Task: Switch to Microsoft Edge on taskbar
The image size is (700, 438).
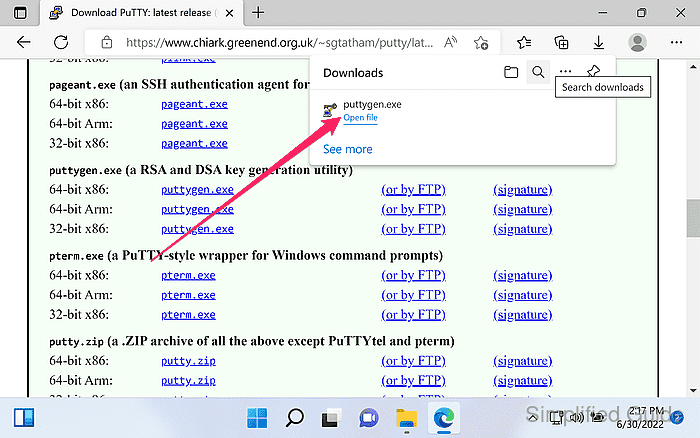Action: [444, 418]
